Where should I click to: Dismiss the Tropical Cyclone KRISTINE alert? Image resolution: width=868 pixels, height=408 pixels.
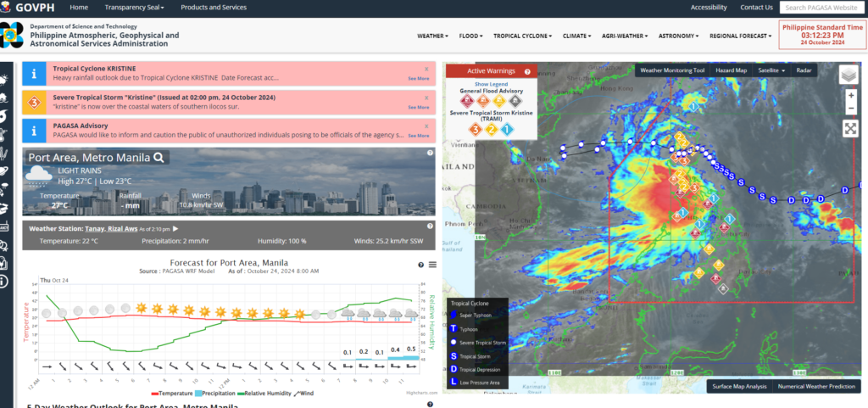[426, 69]
